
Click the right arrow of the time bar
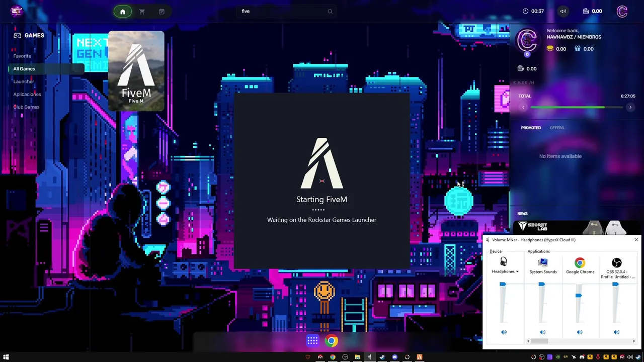point(630,107)
